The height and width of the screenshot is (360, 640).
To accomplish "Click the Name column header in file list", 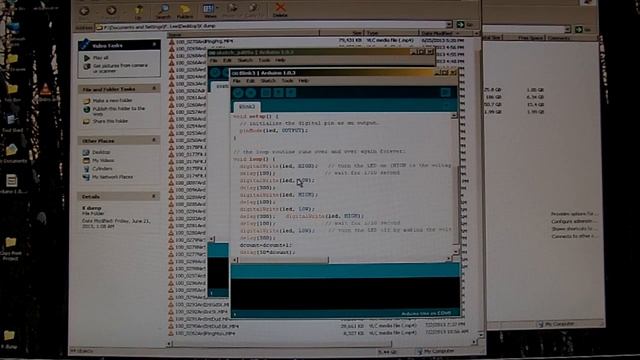I will tap(243, 34).
